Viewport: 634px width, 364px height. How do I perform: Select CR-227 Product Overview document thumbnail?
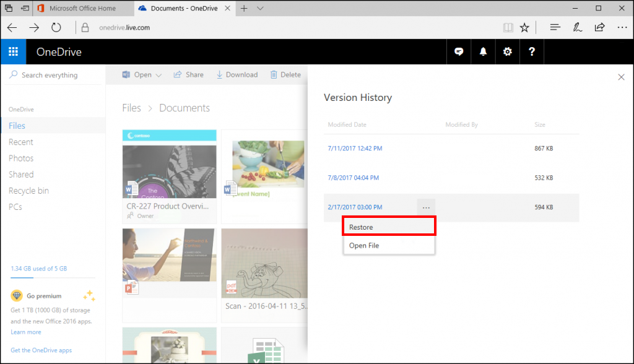pyautogui.click(x=170, y=176)
